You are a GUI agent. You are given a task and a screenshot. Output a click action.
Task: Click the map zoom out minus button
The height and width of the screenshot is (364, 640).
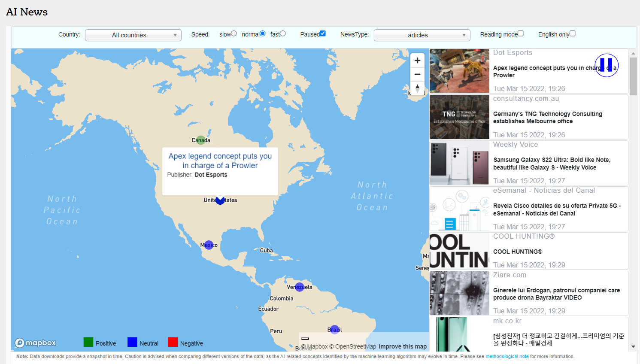point(417,74)
